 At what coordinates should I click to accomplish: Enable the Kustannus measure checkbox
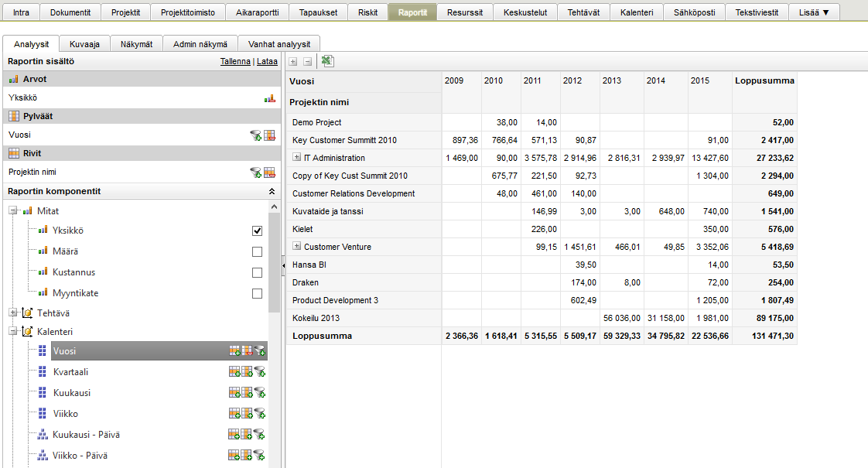click(257, 273)
